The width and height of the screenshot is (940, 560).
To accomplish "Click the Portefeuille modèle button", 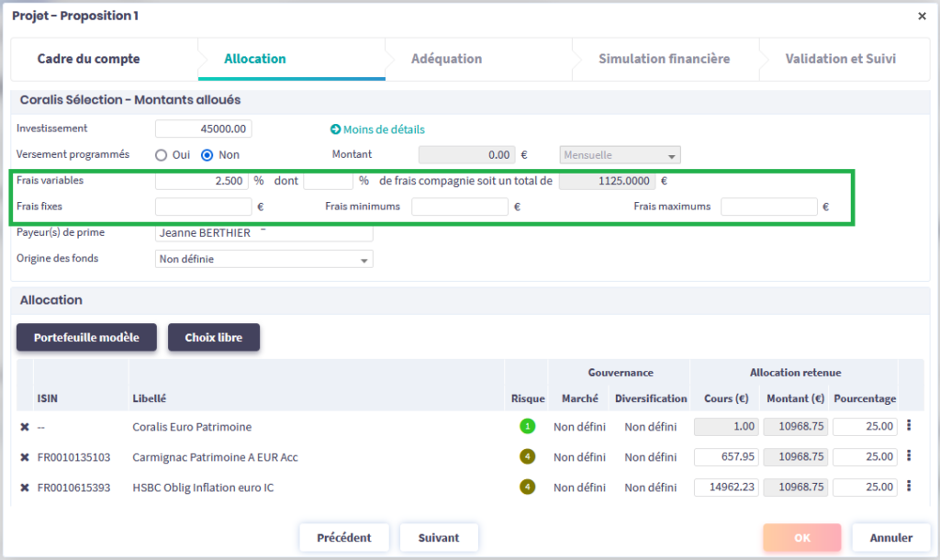I will click(86, 338).
